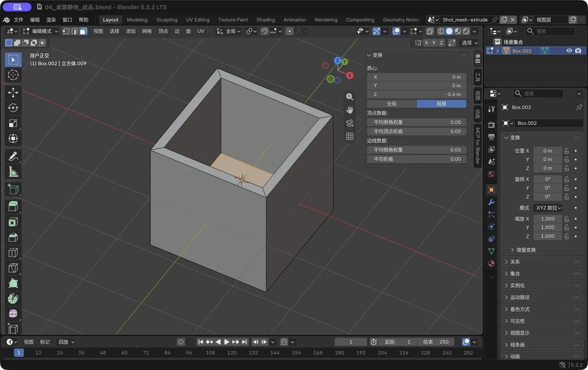Click the 结束 250 end frame field
The width and height of the screenshot is (588, 370).
click(x=436, y=342)
